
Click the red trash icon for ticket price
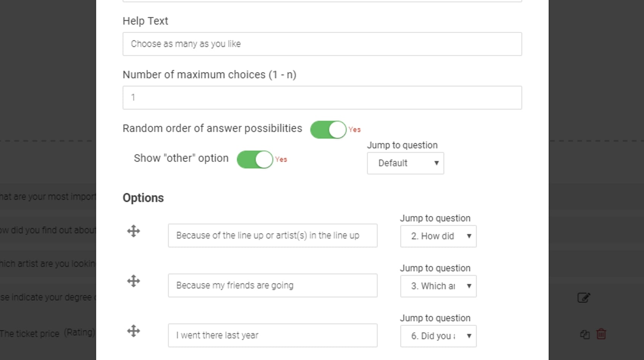(601, 334)
